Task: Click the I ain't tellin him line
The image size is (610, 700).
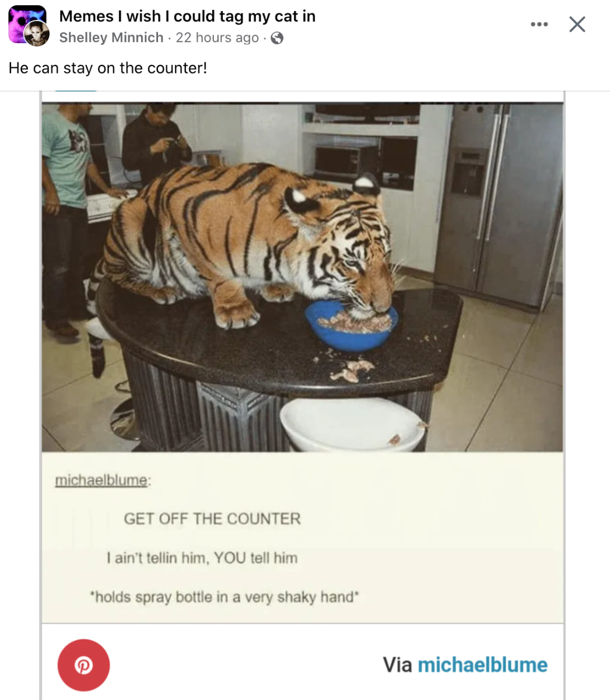Action: pyautogui.click(x=202, y=558)
